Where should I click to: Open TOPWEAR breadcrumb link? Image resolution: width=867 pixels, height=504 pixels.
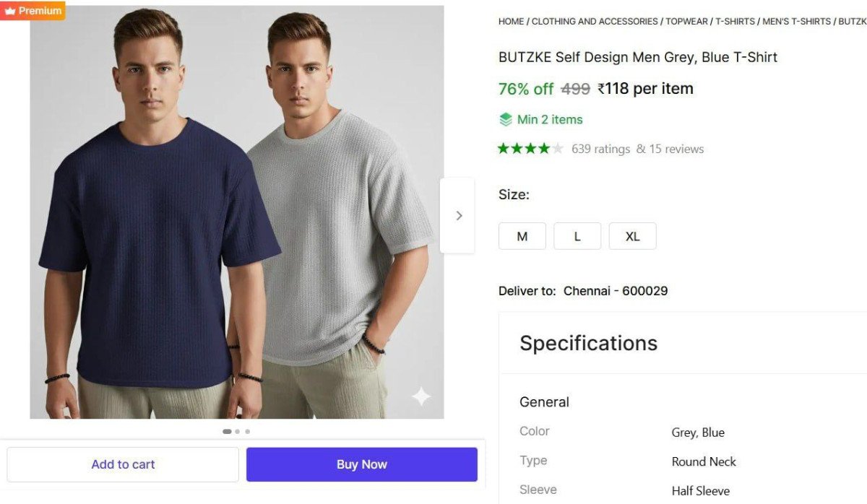point(686,22)
